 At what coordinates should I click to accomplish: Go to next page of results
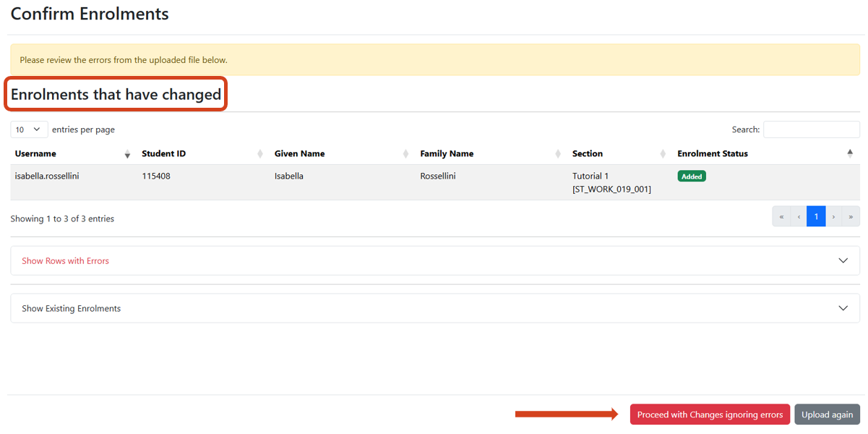pyautogui.click(x=834, y=216)
